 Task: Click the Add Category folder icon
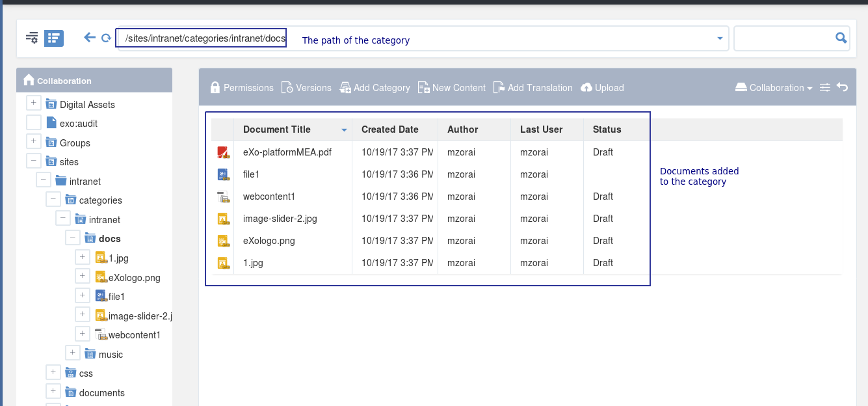tap(345, 87)
